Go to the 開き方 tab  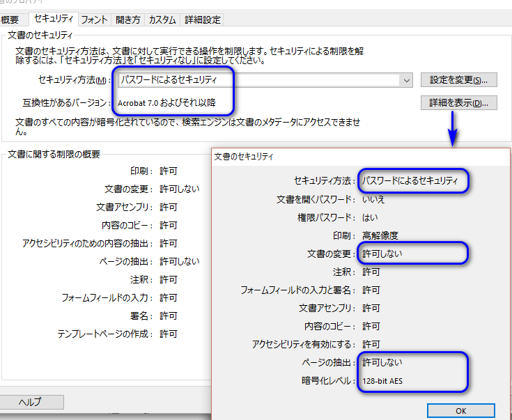pos(127,20)
